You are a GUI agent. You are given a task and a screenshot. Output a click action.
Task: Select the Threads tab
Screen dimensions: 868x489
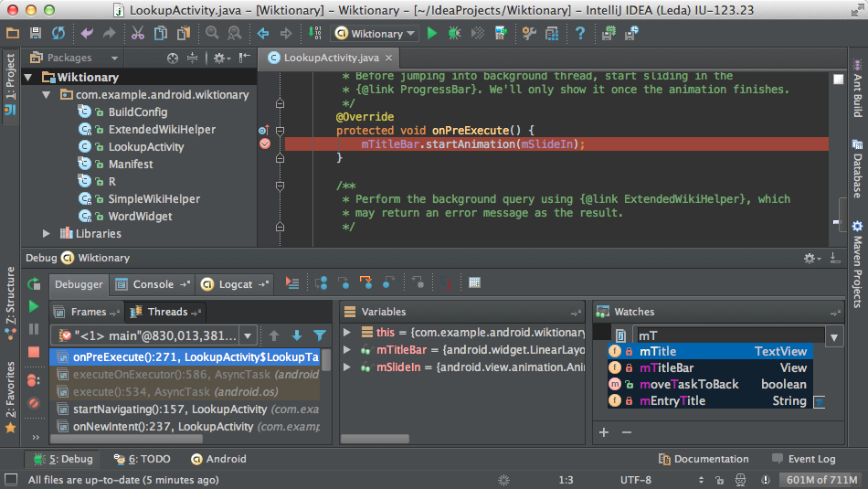(x=164, y=312)
